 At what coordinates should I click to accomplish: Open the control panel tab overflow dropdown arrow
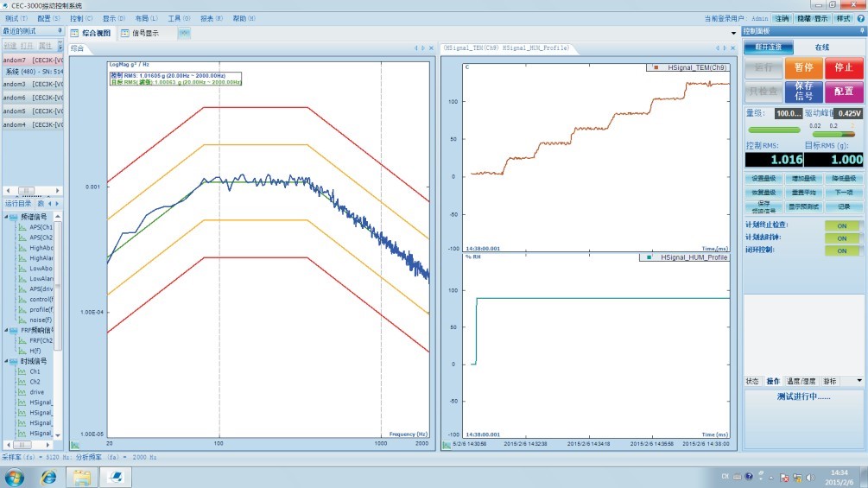858,380
